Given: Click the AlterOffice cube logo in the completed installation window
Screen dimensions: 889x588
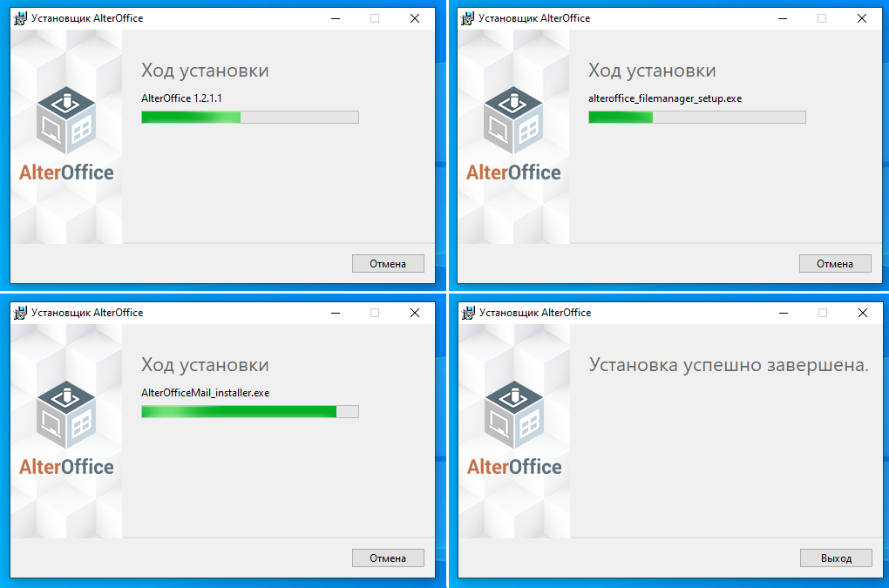Looking at the screenshot, I should point(514,415).
